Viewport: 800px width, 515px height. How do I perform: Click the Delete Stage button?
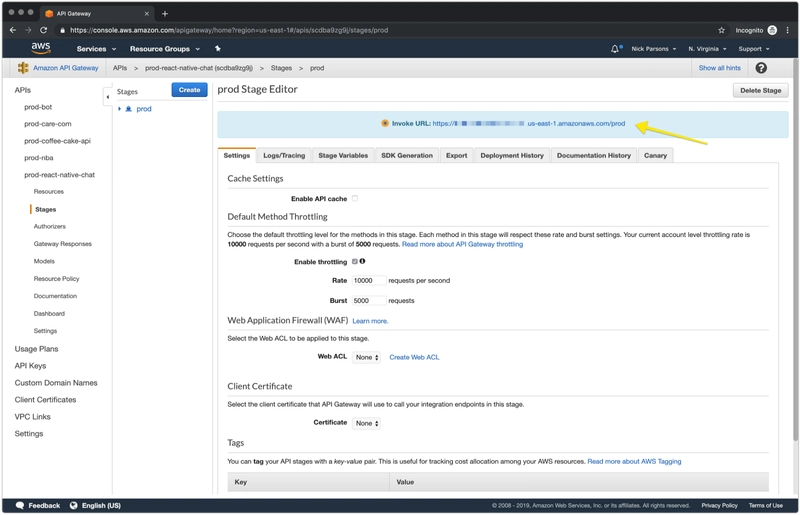[760, 90]
